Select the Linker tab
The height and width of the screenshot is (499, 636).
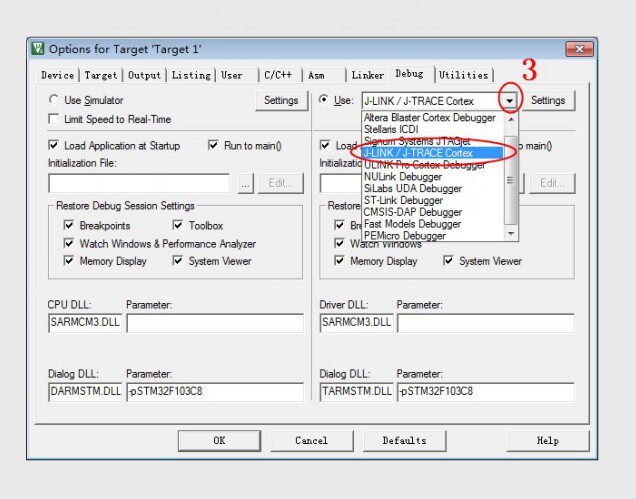click(367, 75)
